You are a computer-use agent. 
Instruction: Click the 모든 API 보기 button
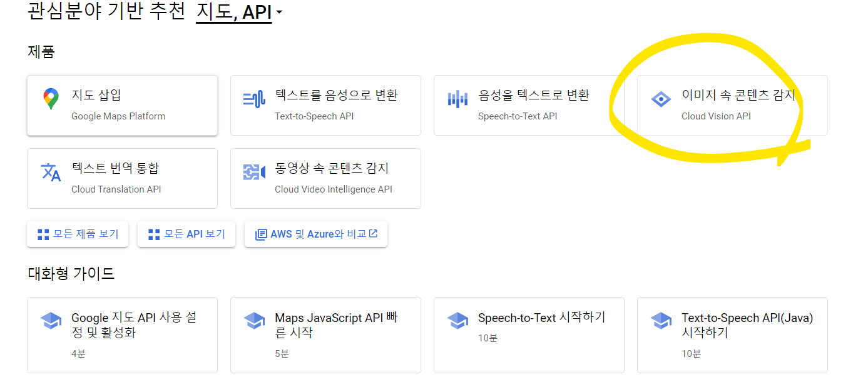[x=186, y=234]
